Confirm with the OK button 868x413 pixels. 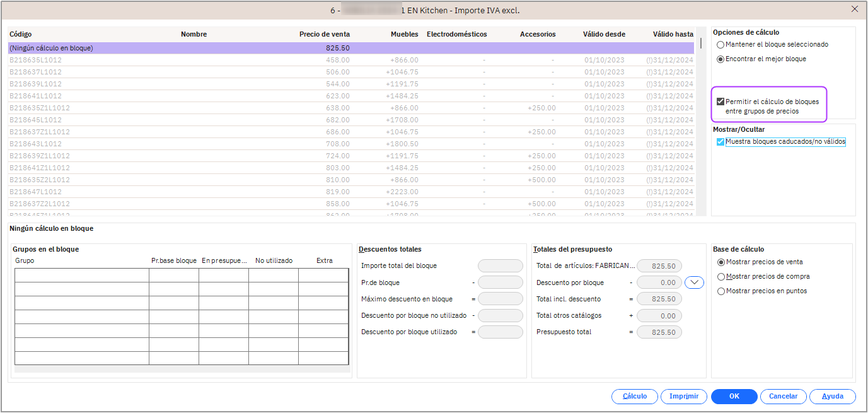(x=734, y=397)
